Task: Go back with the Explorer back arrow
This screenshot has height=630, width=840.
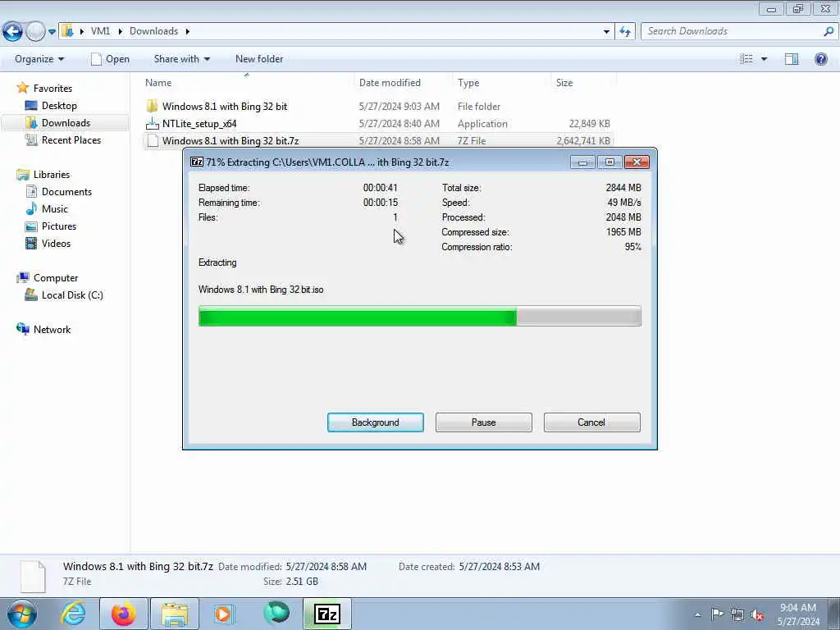Action: pos(13,32)
